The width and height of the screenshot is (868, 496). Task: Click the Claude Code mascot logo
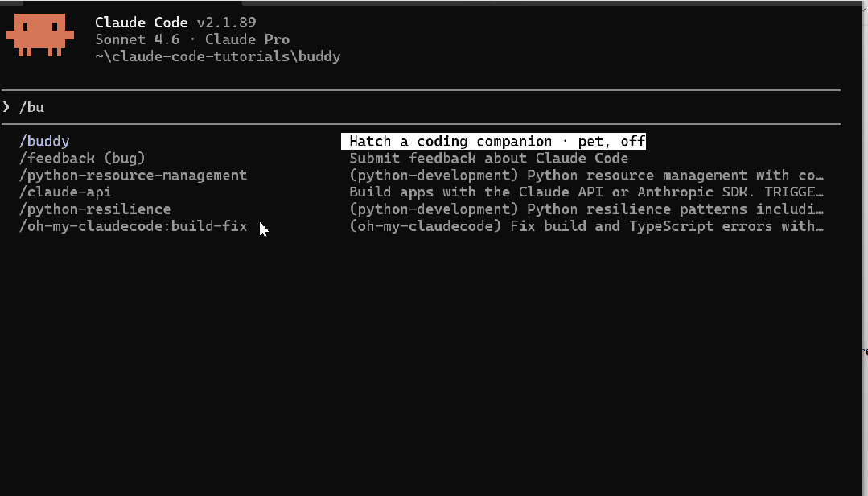[x=40, y=35]
